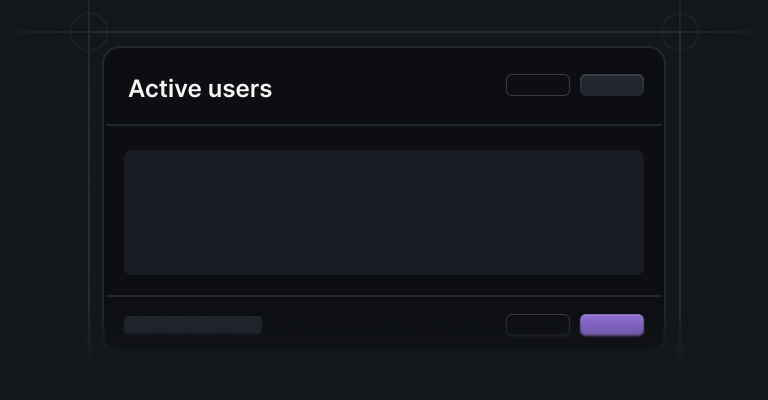This screenshot has height=400, width=768.
Task: Select the outlined button beside the purple button
Action: (x=538, y=325)
